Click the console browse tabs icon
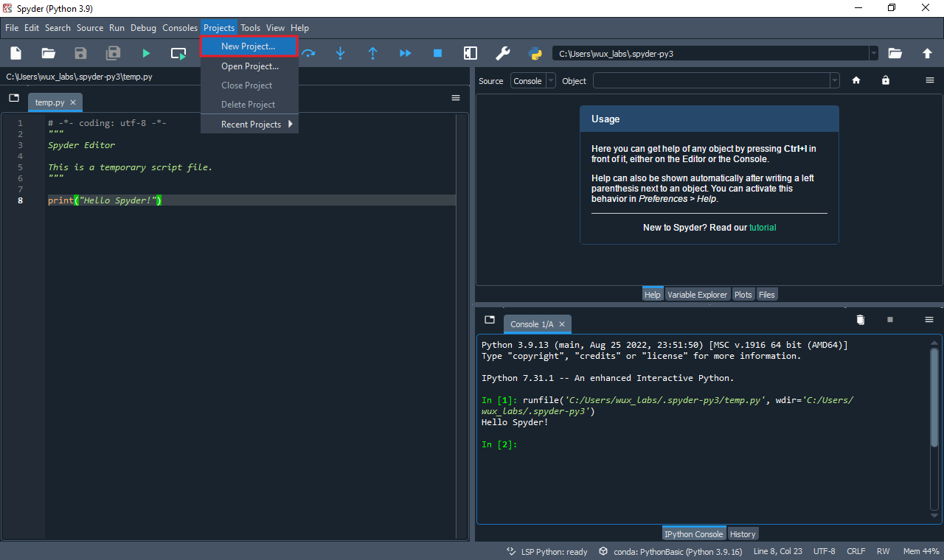 coord(490,320)
